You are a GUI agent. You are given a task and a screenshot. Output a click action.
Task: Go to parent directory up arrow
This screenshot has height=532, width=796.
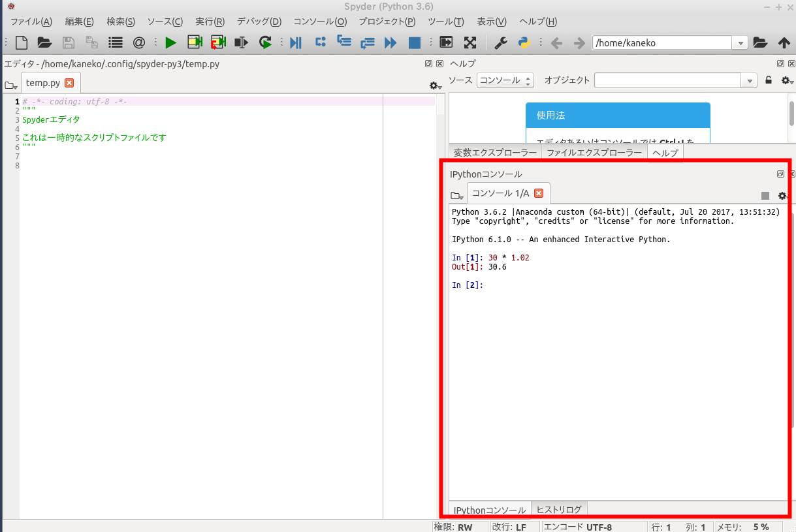[x=784, y=43]
